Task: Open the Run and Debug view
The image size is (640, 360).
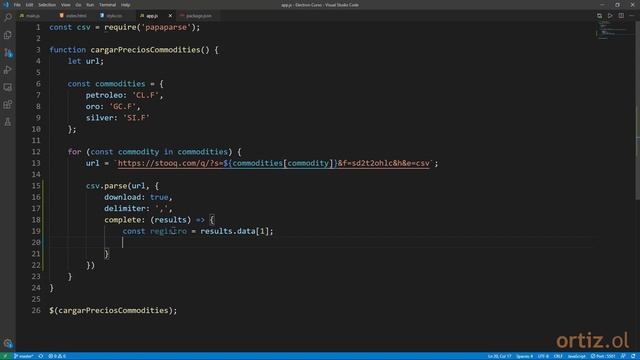Action: click(8, 70)
